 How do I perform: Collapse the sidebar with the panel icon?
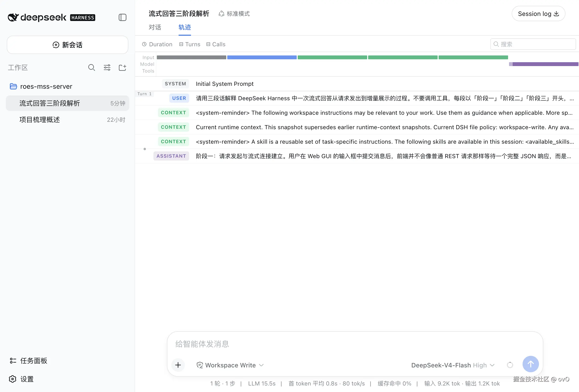[x=122, y=17]
